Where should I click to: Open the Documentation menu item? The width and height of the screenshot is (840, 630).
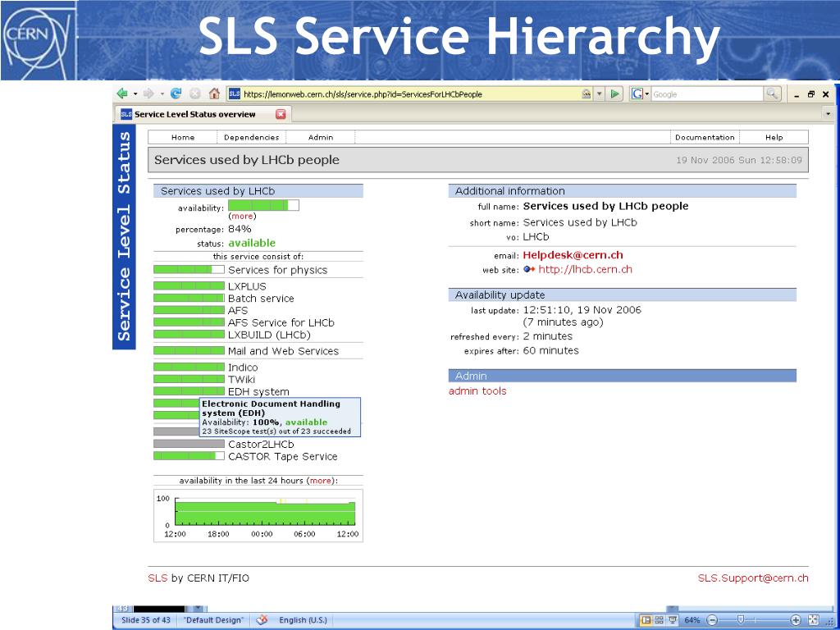click(705, 137)
